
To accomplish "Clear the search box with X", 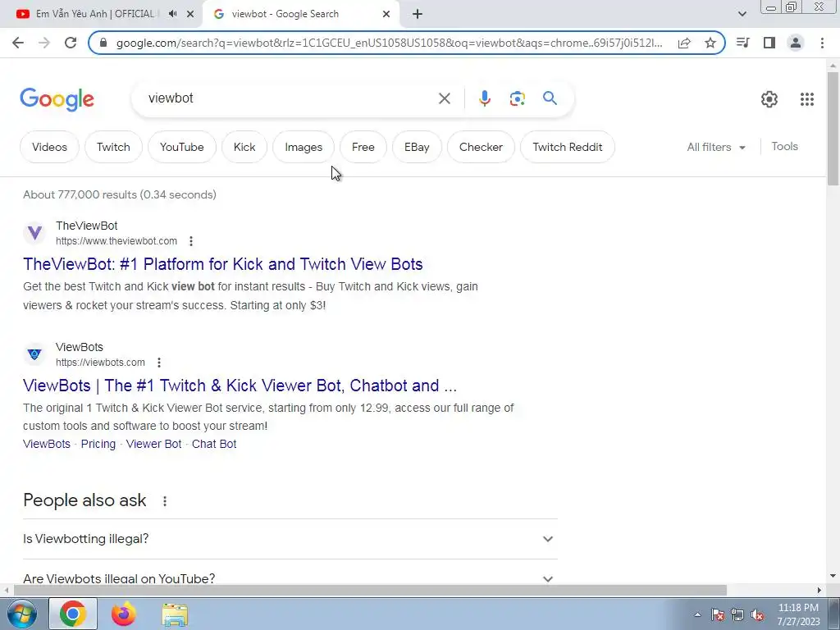I will 444,98.
